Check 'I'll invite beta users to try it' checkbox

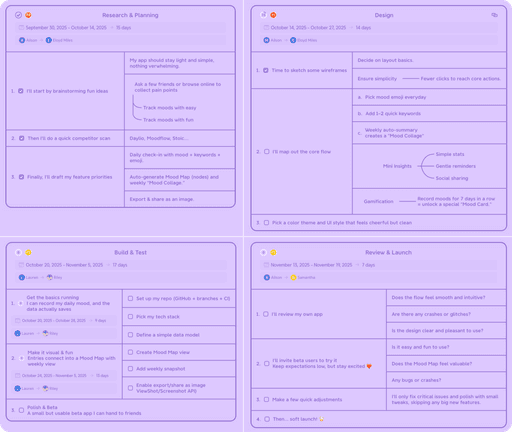267,363
